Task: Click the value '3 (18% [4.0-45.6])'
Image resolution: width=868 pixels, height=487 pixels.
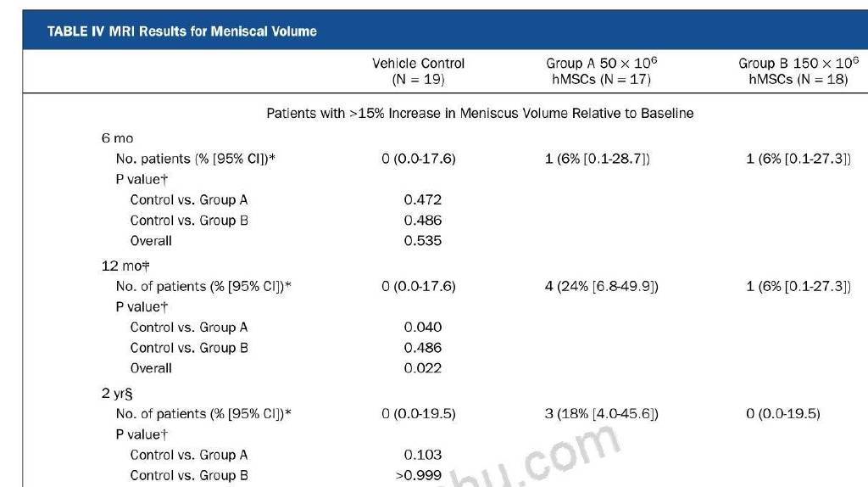Action: click(x=601, y=414)
